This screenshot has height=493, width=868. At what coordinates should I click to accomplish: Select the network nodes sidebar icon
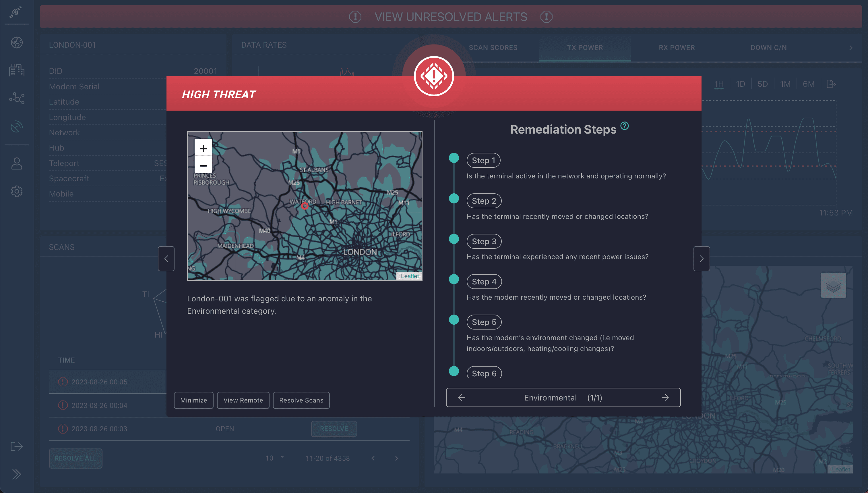tap(17, 98)
